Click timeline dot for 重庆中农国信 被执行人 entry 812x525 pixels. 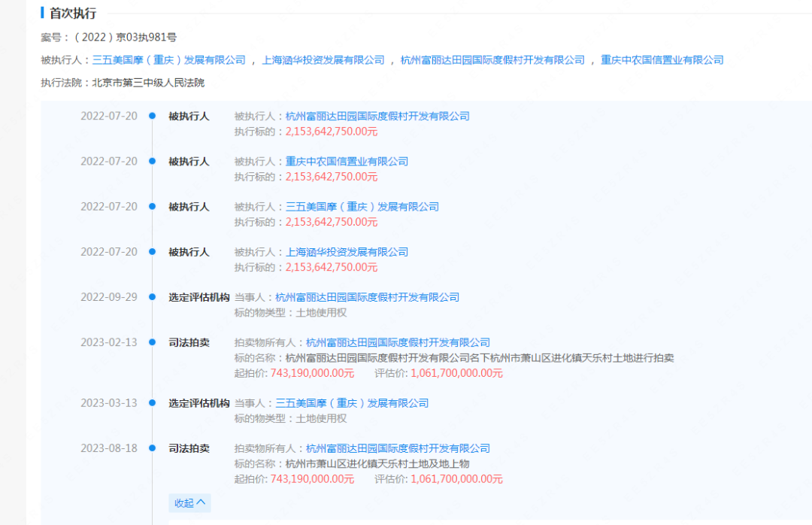152,161
